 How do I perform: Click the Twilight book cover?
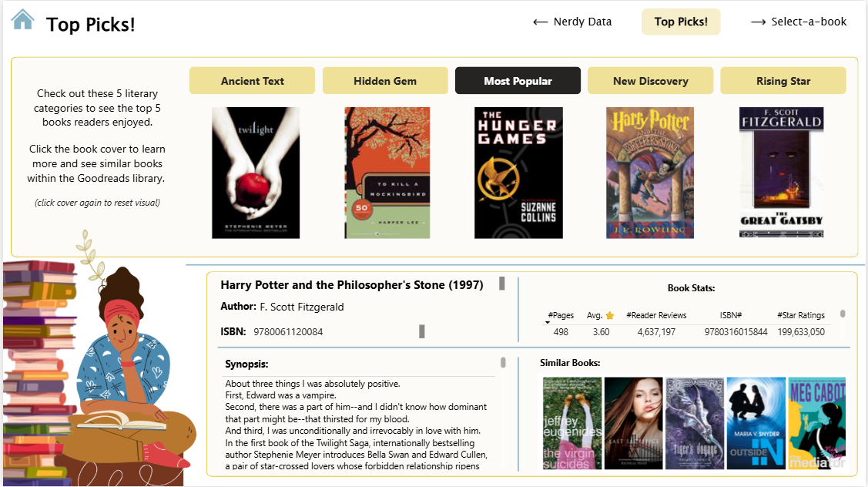click(256, 173)
